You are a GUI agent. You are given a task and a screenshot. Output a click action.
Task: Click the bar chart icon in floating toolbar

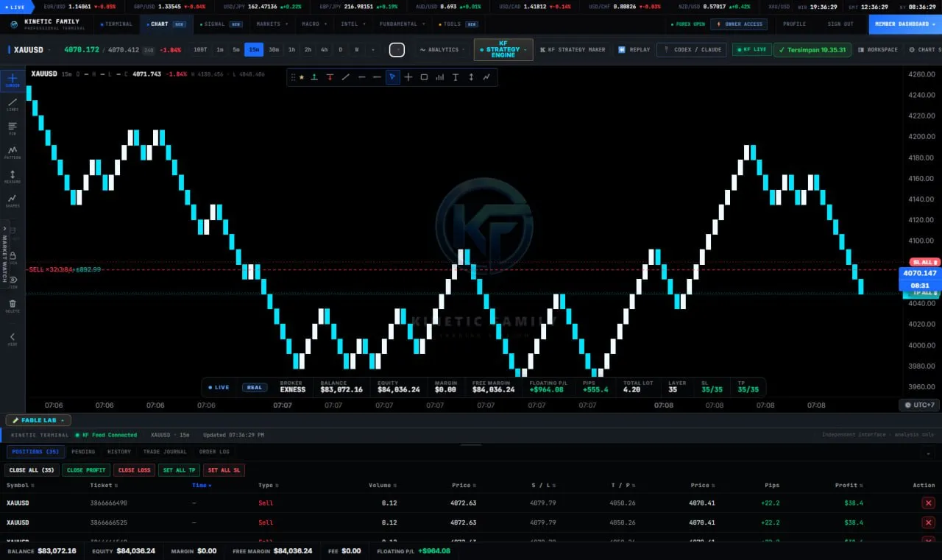click(440, 77)
